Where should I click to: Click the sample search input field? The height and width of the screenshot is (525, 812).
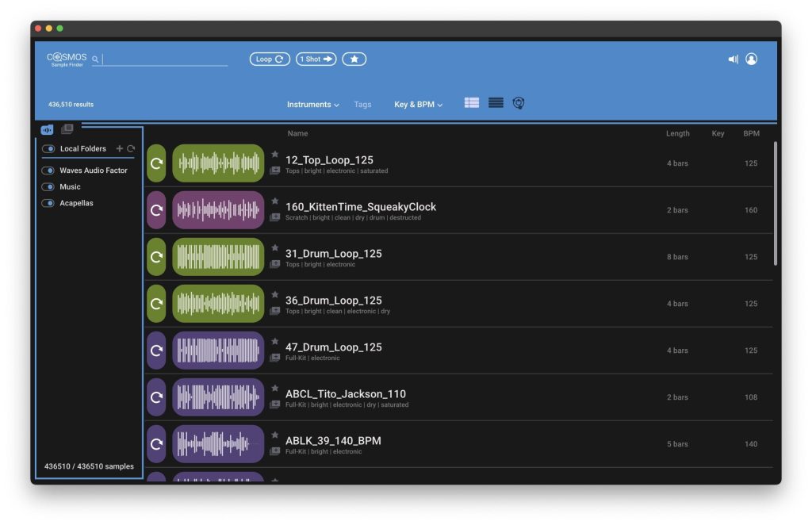coord(164,59)
